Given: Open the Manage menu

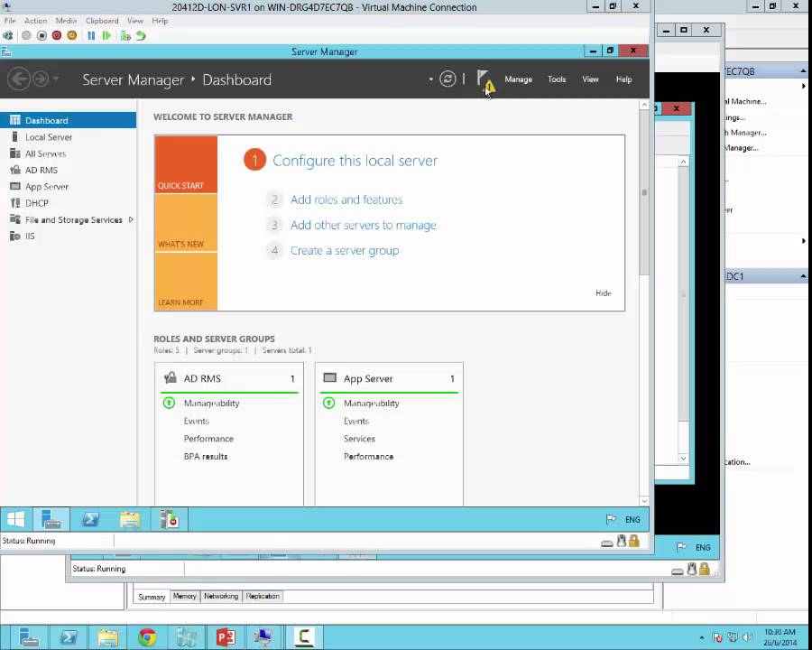Looking at the screenshot, I should click(x=519, y=79).
